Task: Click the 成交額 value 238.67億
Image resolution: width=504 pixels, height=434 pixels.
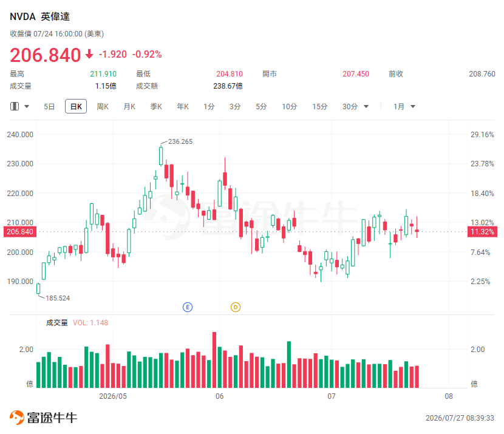Action: tap(228, 86)
